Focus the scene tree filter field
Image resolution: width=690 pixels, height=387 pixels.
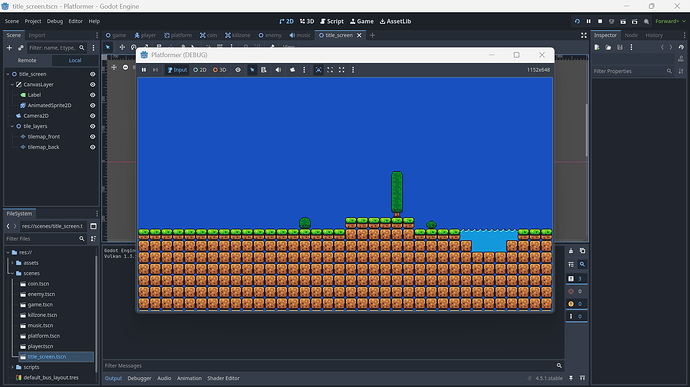56,48
